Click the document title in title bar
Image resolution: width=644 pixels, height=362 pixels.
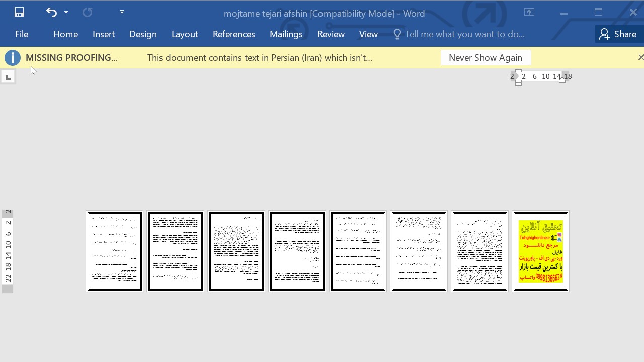point(324,14)
